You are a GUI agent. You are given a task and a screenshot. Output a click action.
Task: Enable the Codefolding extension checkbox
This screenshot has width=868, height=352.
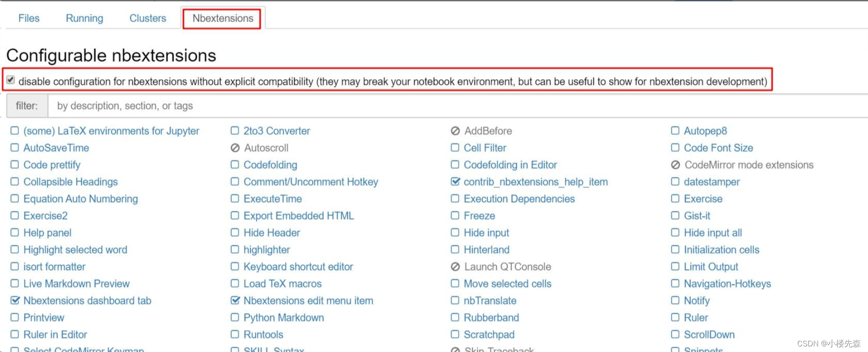[235, 165]
